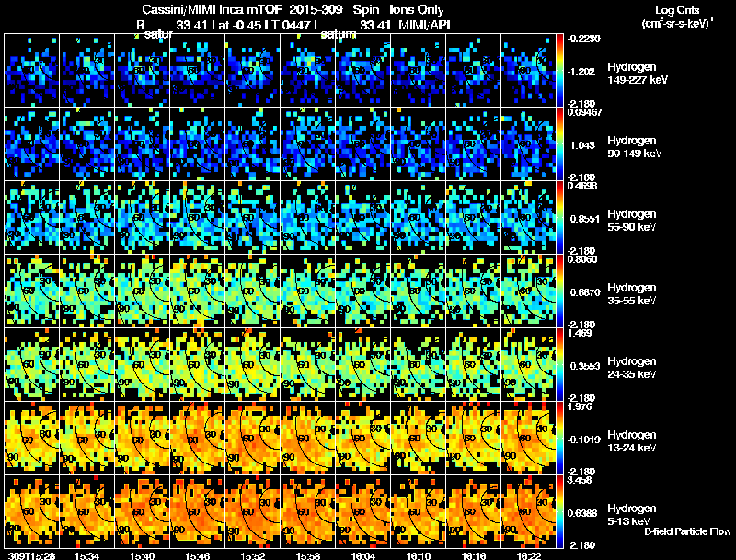This screenshot has width=736, height=560.
Task: Click the '309T15:28' time axis label
Action: point(32,556)
